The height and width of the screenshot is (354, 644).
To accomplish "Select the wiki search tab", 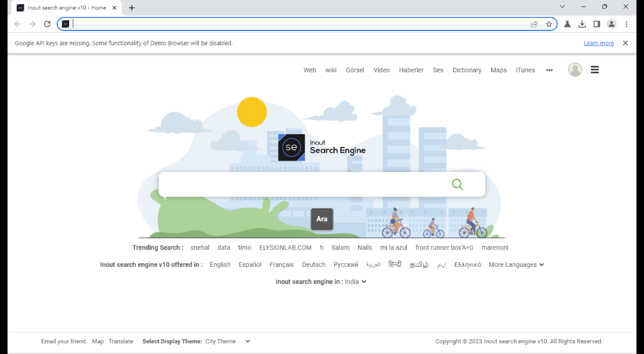I will (x=330, y=70).
